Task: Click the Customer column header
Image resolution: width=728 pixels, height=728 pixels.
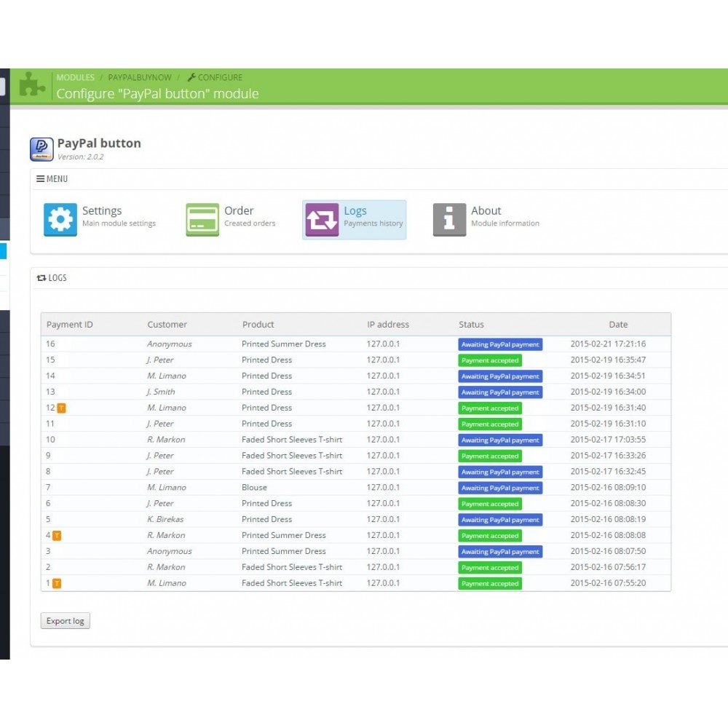Action: 167,325
